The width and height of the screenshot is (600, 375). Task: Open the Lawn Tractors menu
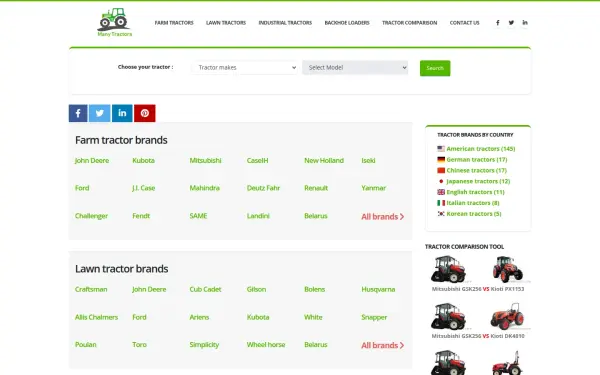pos(226,23)
